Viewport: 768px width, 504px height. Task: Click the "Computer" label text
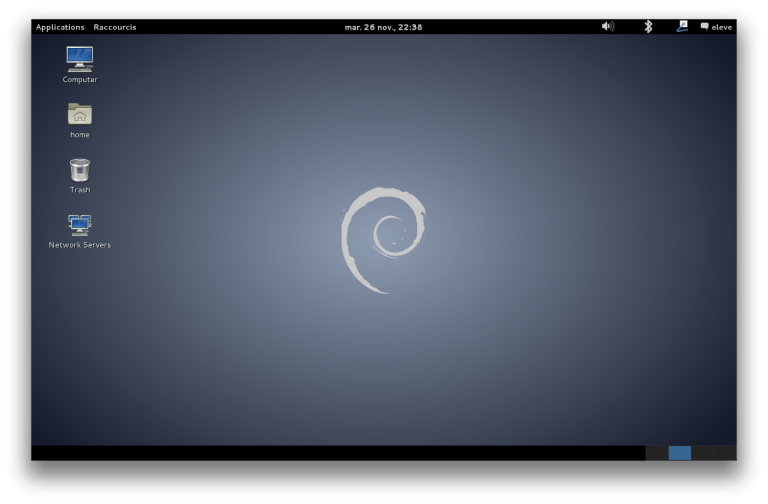[80, 79]
